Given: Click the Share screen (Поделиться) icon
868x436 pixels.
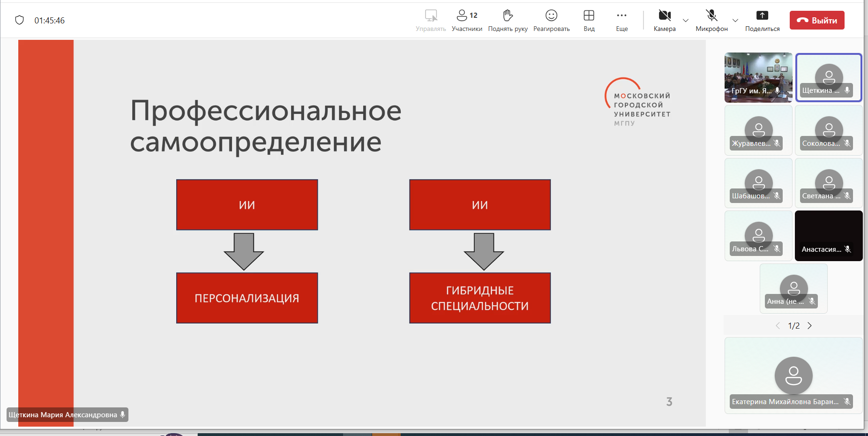Looking at the screenshot, I should [762, 16].
